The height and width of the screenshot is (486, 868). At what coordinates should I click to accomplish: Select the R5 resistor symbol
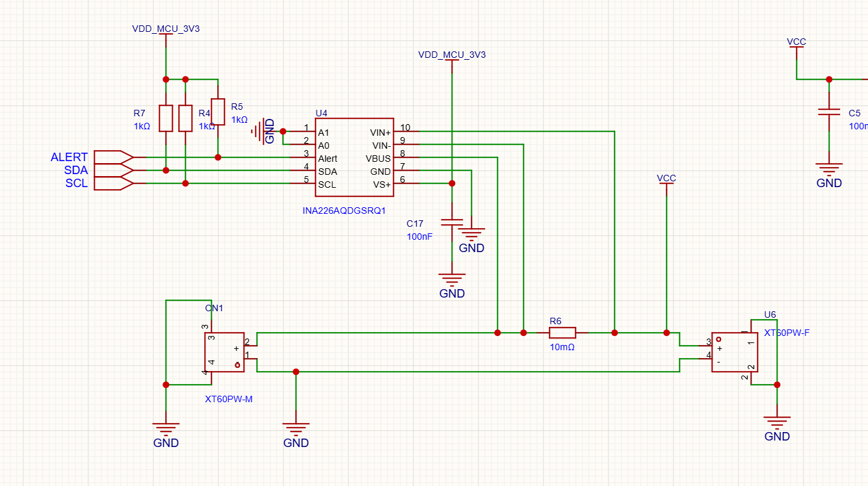point(218,112)
